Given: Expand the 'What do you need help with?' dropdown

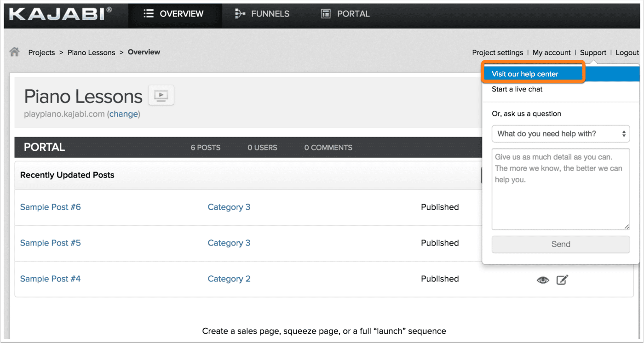Looking at the screenshot, I should coord(561,134).
